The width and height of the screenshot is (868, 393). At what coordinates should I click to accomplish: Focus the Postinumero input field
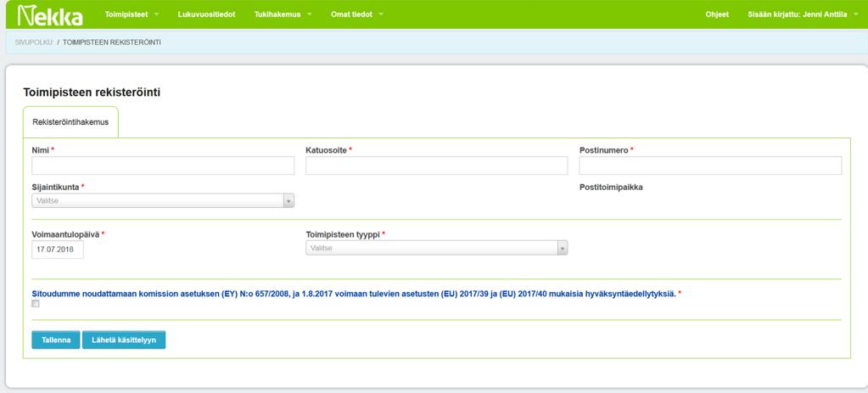[710, 166]
